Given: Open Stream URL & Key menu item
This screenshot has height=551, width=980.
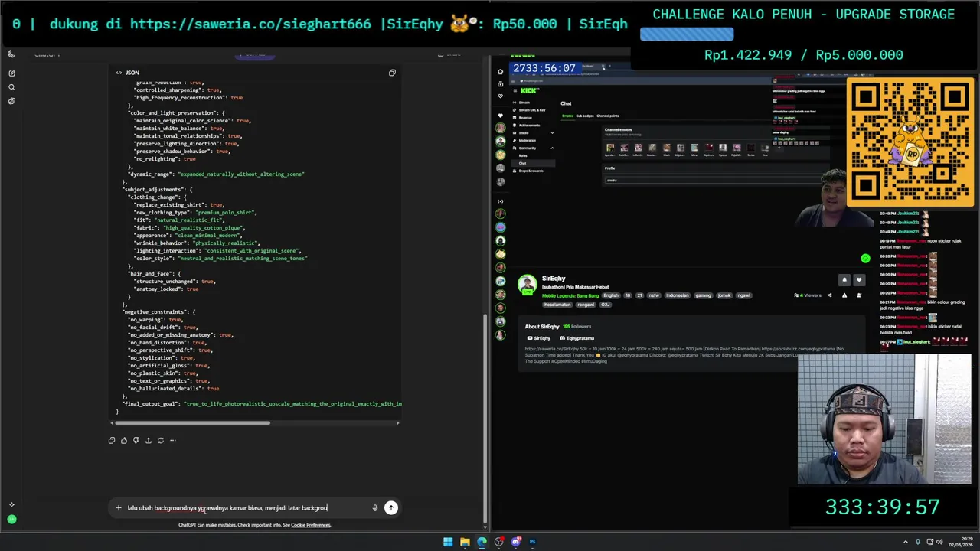Looking at the screenshot, I should pos(528,110).
